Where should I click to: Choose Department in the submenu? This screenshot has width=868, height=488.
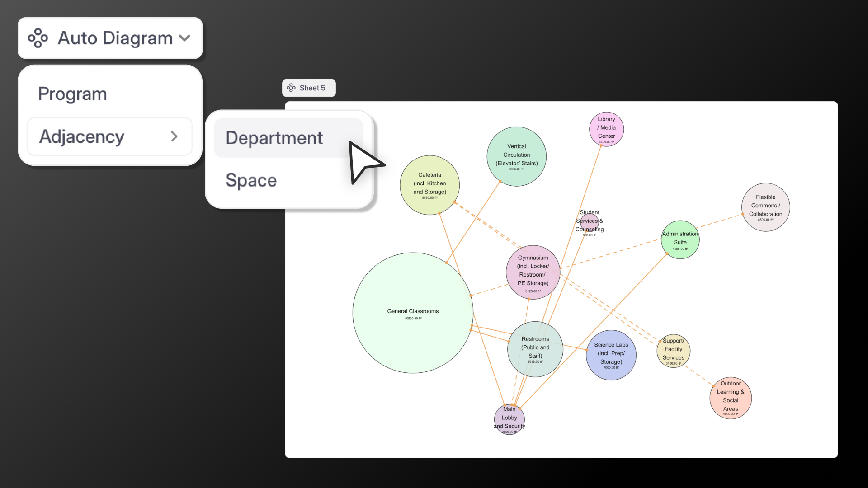point(274,138)
